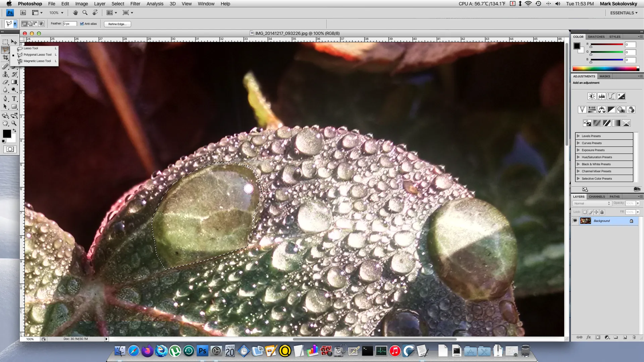This screenshot has width=644, height=362.
Task: Select the Eraser tool
Action: [5, 82]
